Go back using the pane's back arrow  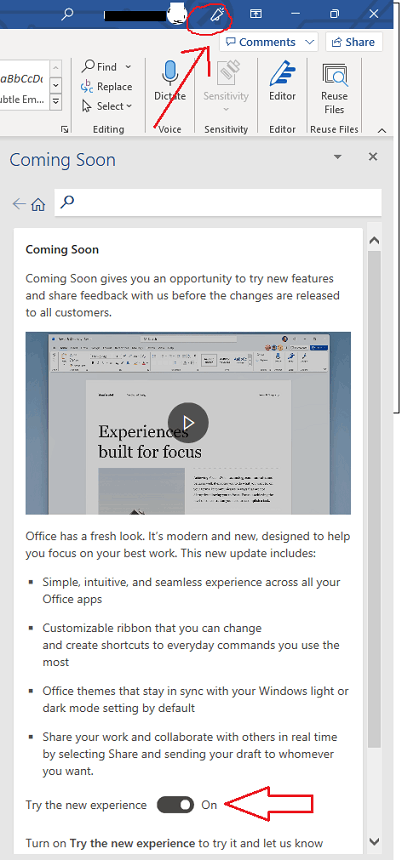[19, 204]
